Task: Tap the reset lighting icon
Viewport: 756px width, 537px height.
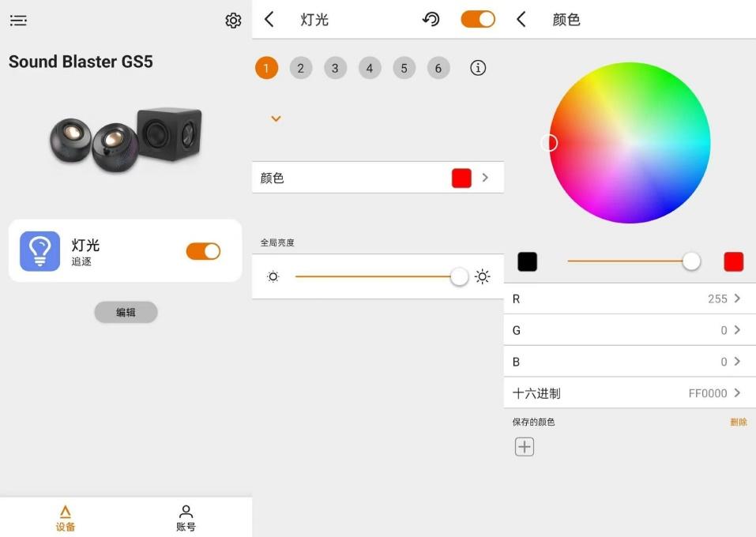Action: [x=431, y=19]
